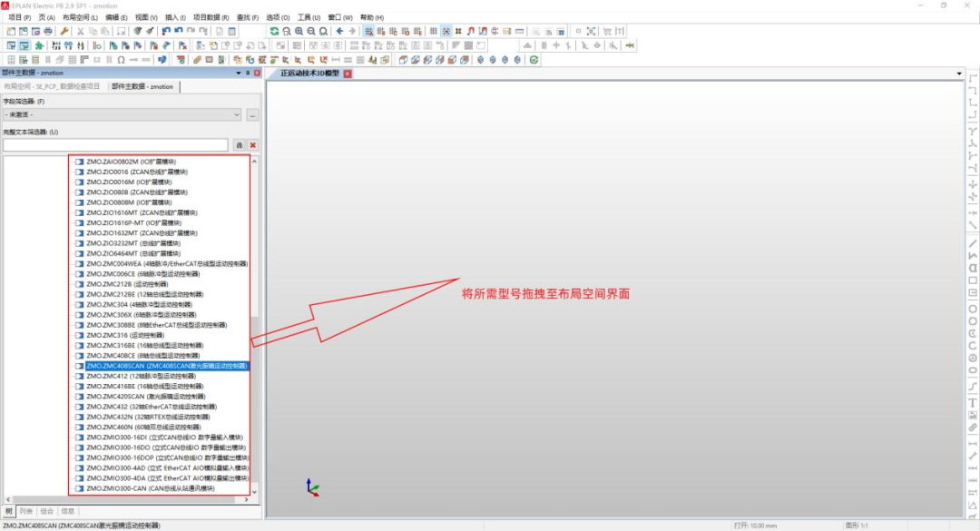Screen dimensions: 980x531
Task: Click the full-text filter input field
Action: tap(115, 145)
